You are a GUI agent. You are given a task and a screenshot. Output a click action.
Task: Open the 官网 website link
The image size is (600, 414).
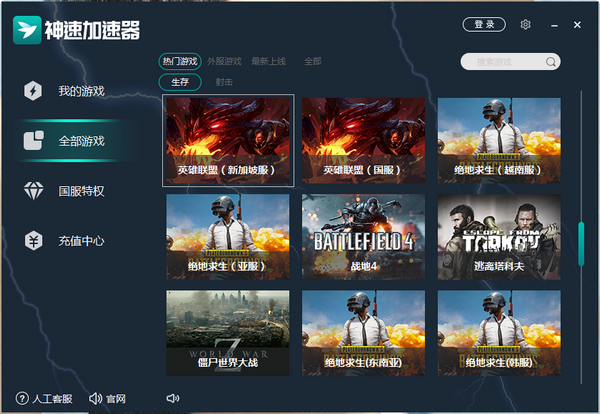pos(116,399)
